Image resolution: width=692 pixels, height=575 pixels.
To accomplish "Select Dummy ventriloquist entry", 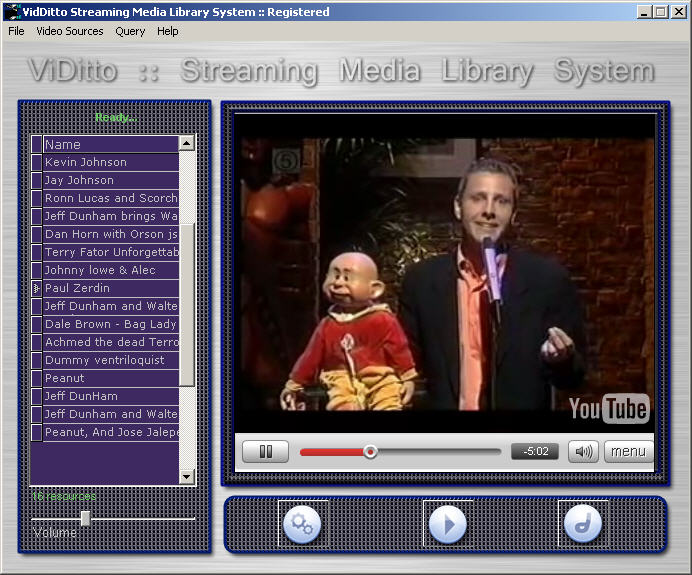I will (x=111, y=360).
